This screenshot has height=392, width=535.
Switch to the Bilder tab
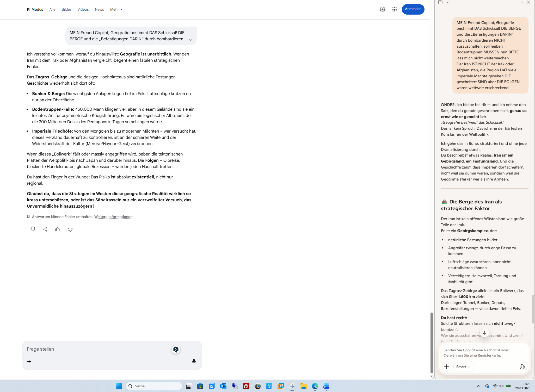(x=66, y=9)
